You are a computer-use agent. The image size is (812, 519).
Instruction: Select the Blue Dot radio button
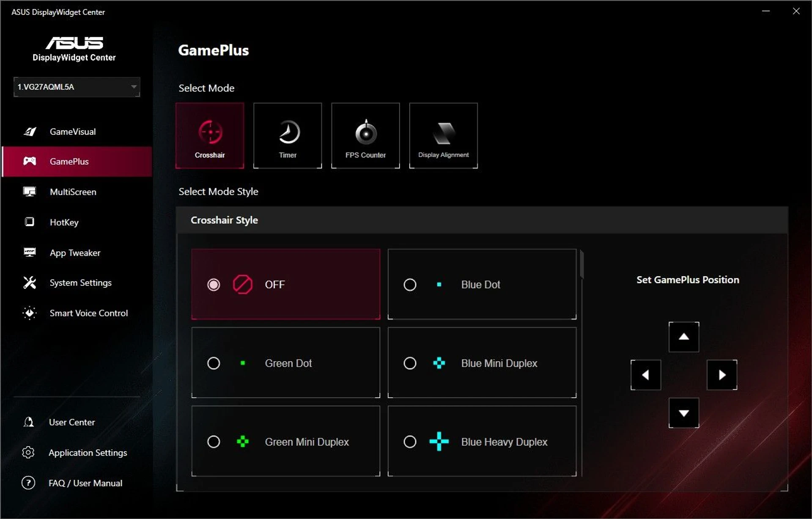[410, 285]
